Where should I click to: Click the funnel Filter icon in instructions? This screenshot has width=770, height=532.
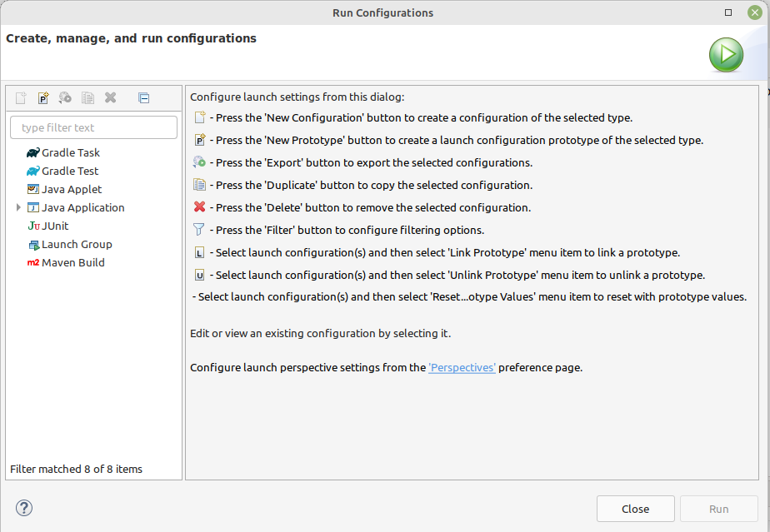(199, 230)
